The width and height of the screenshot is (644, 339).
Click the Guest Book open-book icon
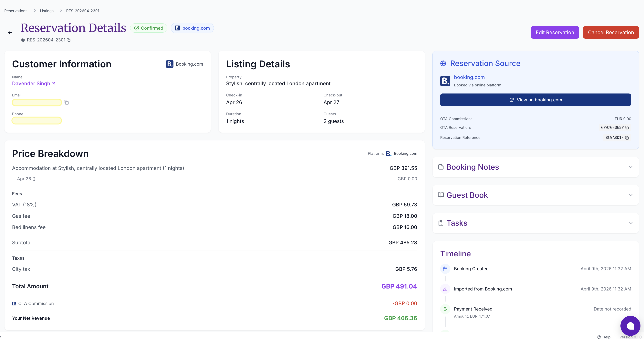441,195
